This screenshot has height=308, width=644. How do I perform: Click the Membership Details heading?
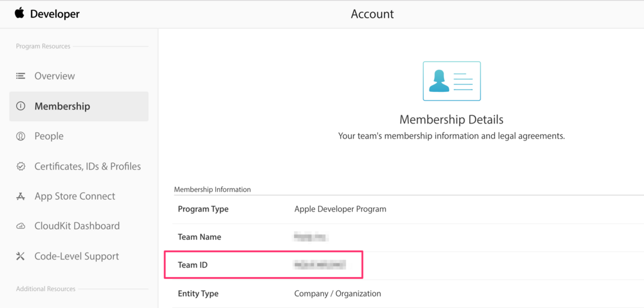click(452, 120)
